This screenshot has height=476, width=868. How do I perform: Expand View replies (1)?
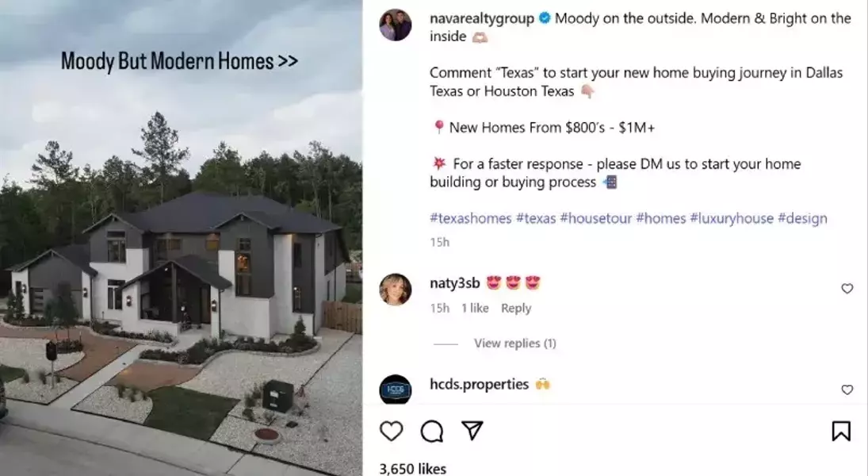(514, 343)
